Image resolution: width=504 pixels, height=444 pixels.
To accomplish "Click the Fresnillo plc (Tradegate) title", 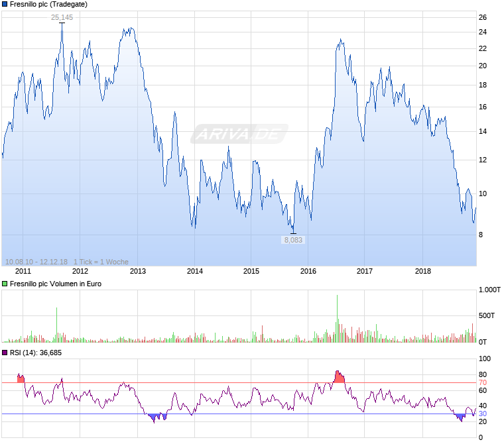I will tap(48, 4).
